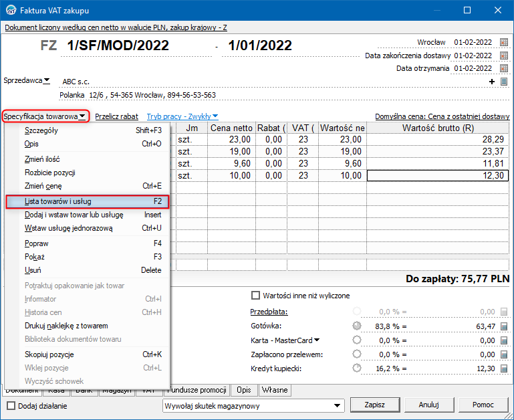
Task: Open calendar for Data otrzymania
Action: (x=504, y=68)
